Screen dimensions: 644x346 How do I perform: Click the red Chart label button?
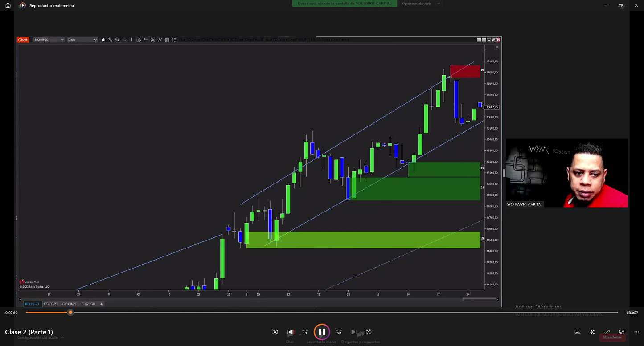(x=23, y=40)
